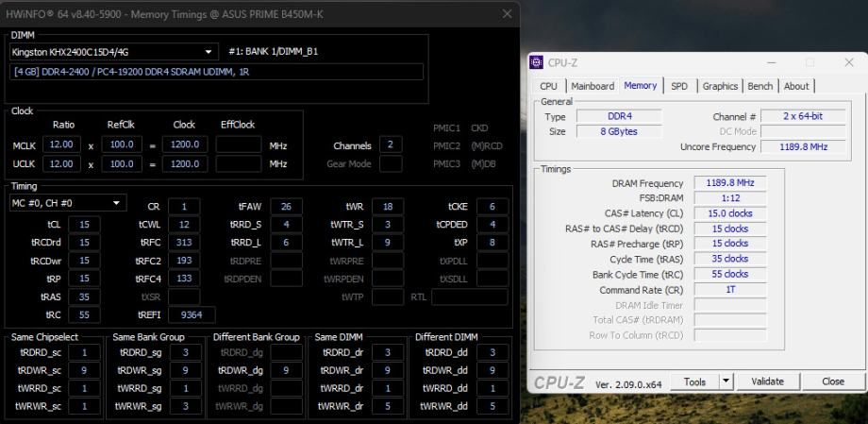Click the UCLK Ratio 12.00 field

click(62, 164)
